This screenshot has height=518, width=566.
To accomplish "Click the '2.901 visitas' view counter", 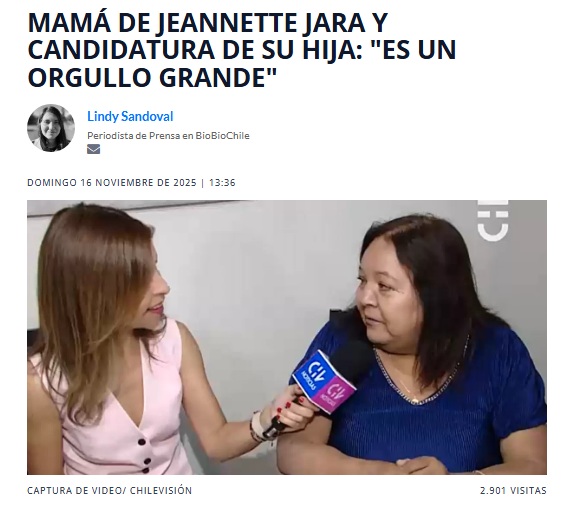I will pos(513,491).
